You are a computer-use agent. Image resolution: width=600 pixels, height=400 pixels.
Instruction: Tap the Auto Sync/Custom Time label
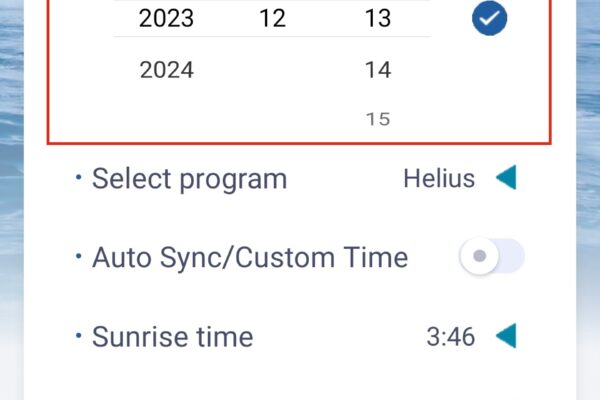coord(250,257)
